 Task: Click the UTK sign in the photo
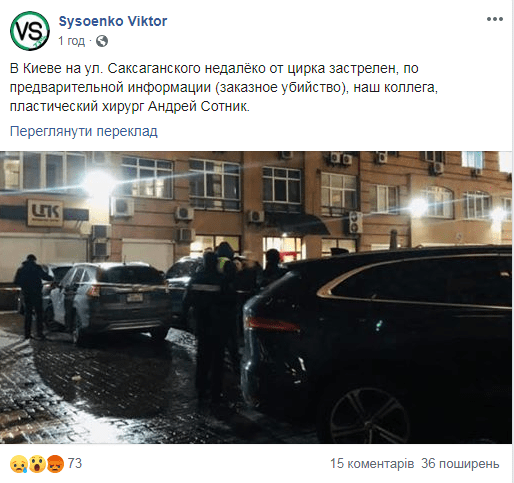[x=45, y=212]
